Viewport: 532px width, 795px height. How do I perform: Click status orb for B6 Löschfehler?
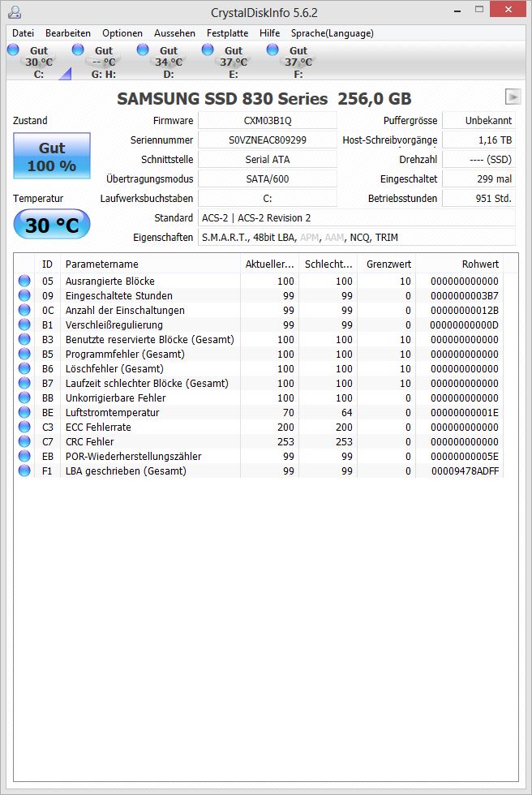tap(24, 368)
